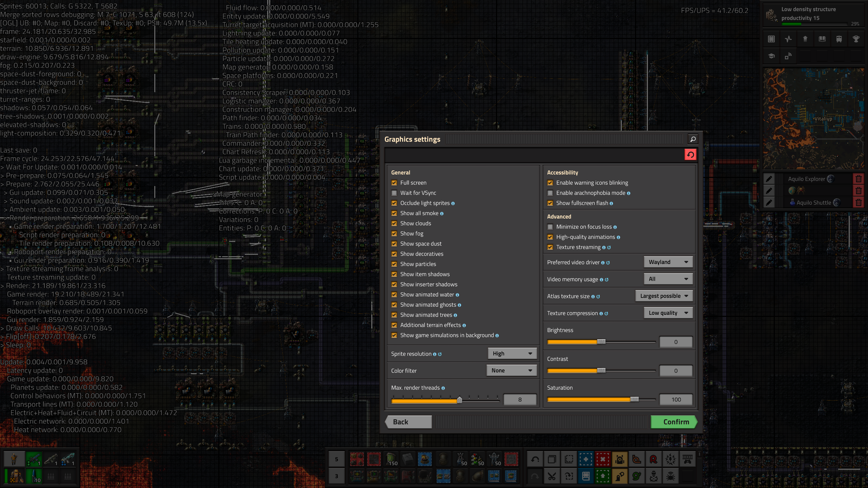Image resolution: width=868 pixels, height=488 pixels.
Task: Click the armor slot in character panel
Action: (14, 476)
